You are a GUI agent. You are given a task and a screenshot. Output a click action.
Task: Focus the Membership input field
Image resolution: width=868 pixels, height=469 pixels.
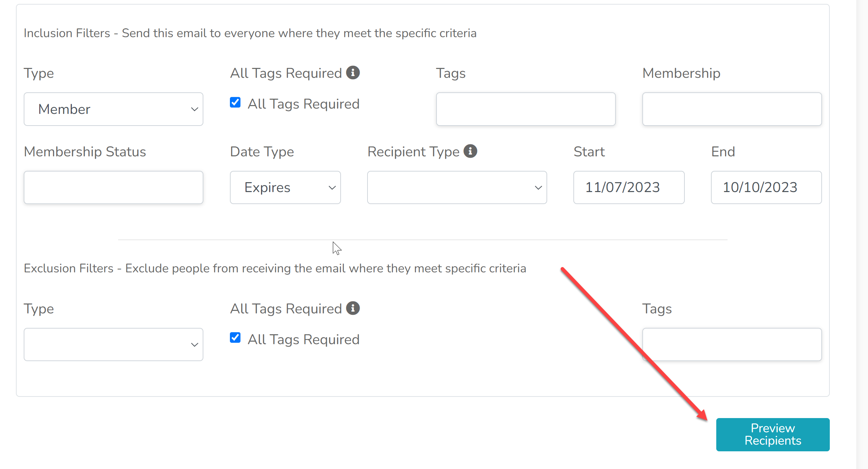click(x=732, y=109)
